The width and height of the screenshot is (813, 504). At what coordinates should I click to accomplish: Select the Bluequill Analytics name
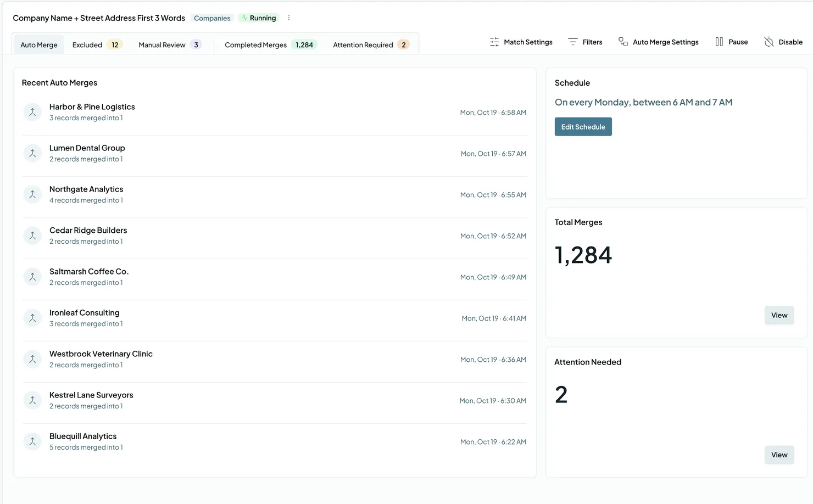point(83,436)
